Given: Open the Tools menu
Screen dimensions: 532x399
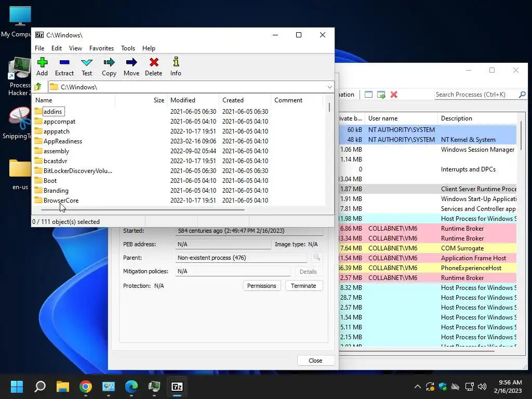Looking at the screenshot, I should click(128, 48).
